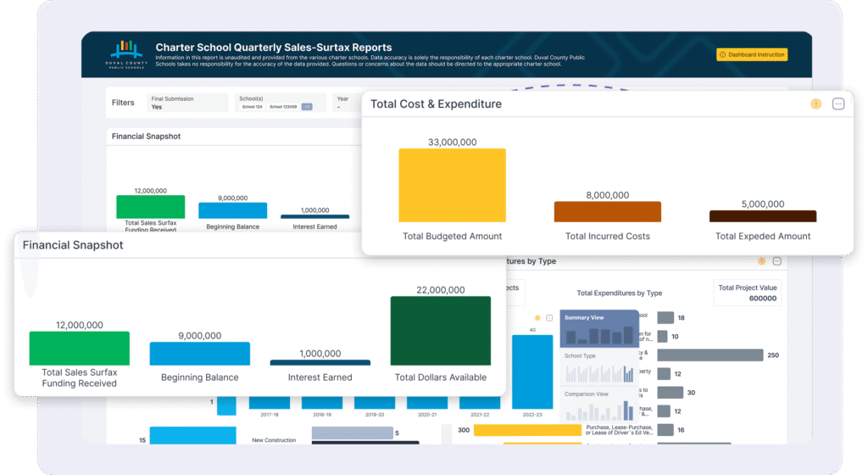This screenshot has width=868, height=475.
Task: Open the more-options icon in Expenditures by Type header
Action: [x=777, y=261]
